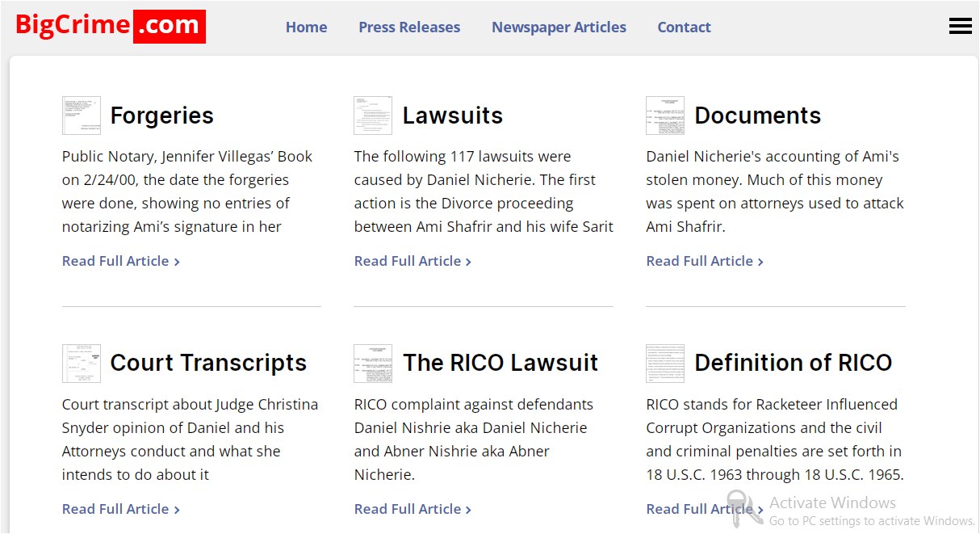Read Full Article under Lawsuits
980x534 pixels.
tap(413, 261)
